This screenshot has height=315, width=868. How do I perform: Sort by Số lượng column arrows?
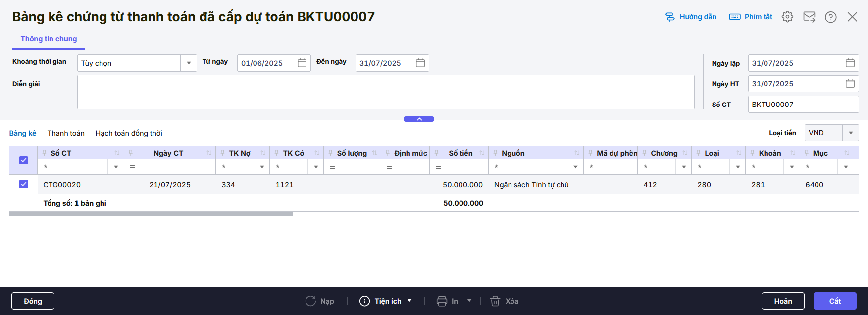pos(374,153)
